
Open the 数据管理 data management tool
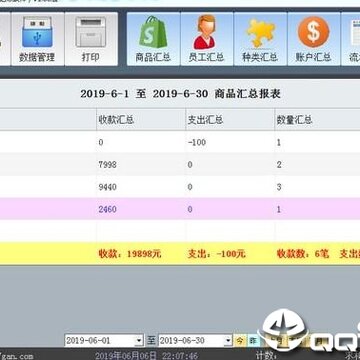(x=37, y=39)
